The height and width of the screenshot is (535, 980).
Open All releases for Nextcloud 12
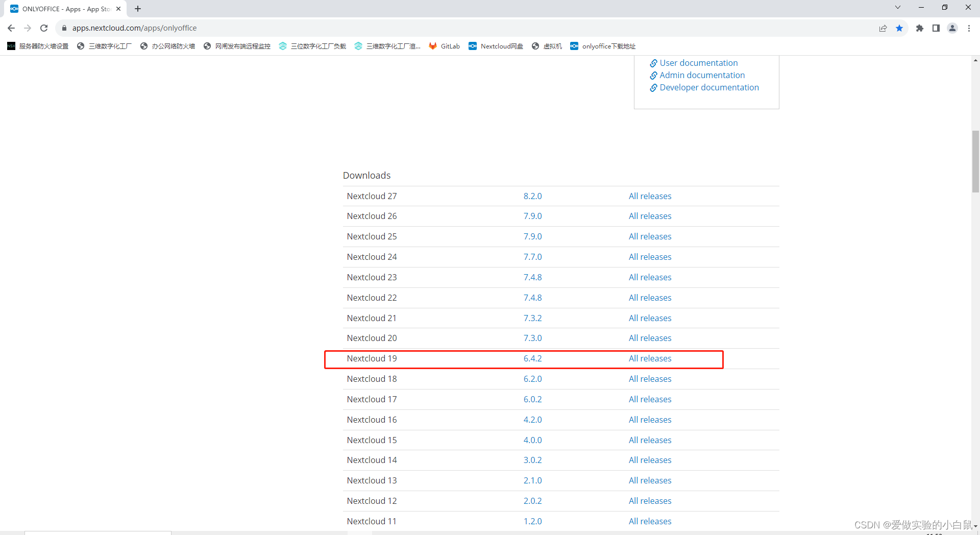[x=650, y=501]
